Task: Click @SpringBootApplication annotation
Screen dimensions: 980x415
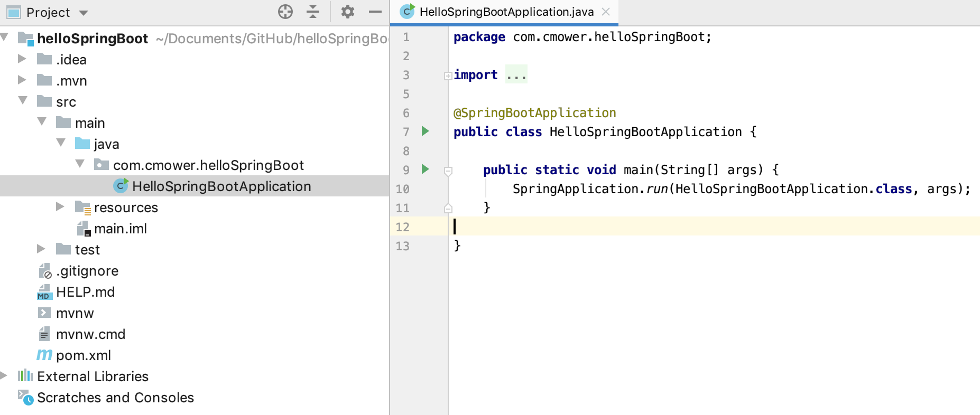Action: [x=535, y=112]
